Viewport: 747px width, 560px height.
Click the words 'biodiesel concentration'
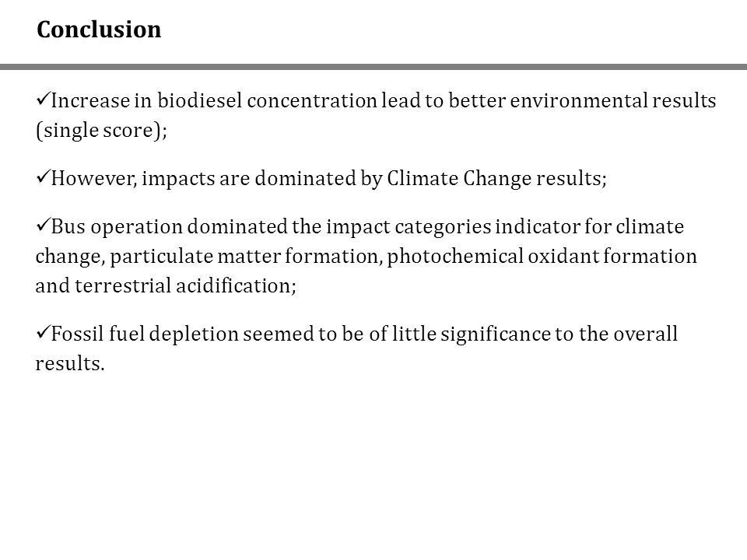click(267, 100)
